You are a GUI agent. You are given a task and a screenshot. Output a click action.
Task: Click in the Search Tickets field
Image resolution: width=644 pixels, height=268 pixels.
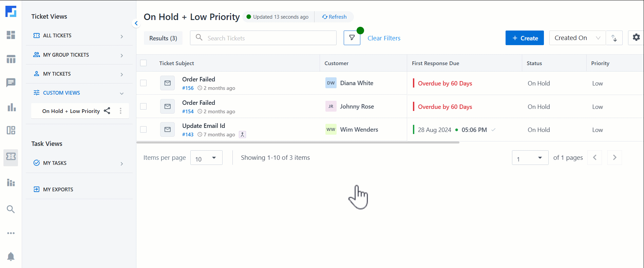(x=263, y=38)
